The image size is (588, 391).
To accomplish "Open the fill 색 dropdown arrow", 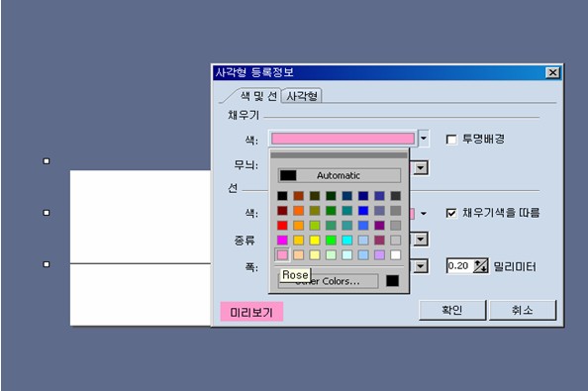I will coord(424,139).
